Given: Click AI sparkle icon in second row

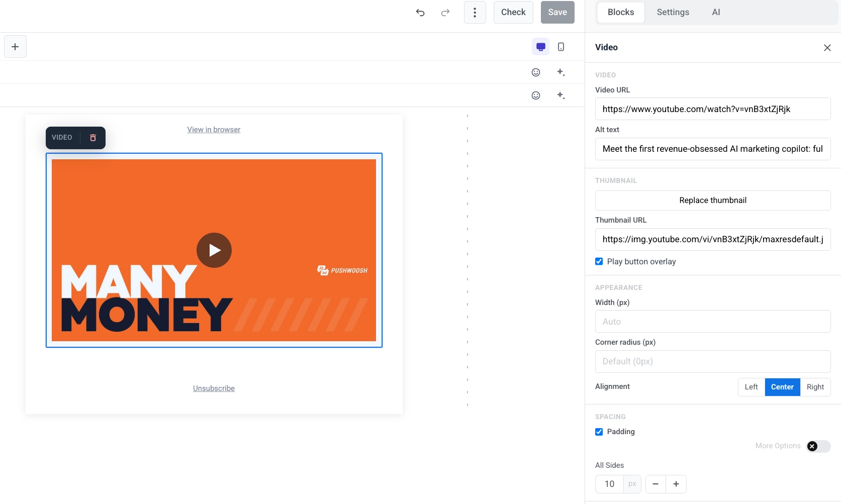Looking at the screenshot, I should [x=561, y=95].
